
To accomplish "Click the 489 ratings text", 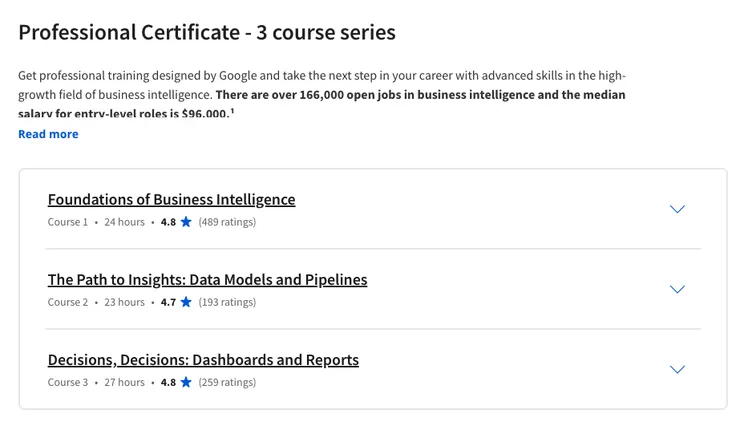I will click(227, 222).
